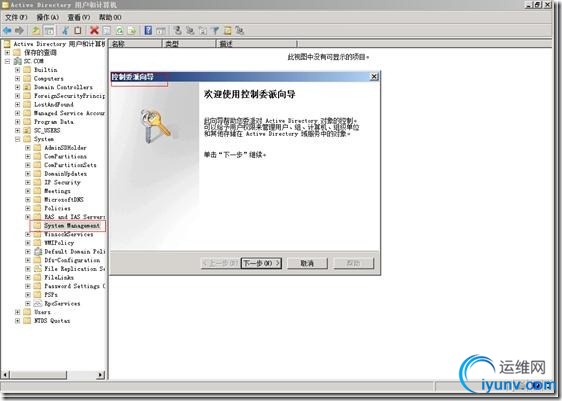Select the IP Security tree item
562x401 pixels.
coord(62,182)
